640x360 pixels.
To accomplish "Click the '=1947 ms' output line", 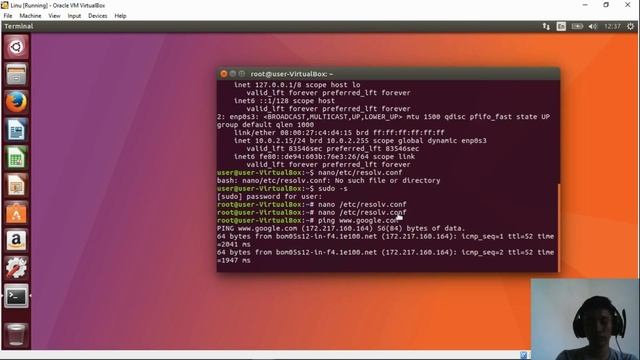I will tap(234, 260).
